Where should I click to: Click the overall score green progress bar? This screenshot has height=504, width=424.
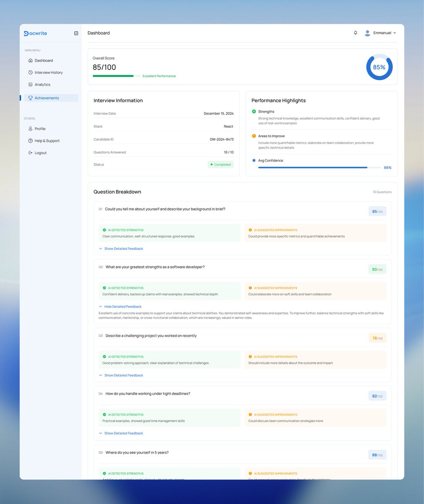[117, 76]
